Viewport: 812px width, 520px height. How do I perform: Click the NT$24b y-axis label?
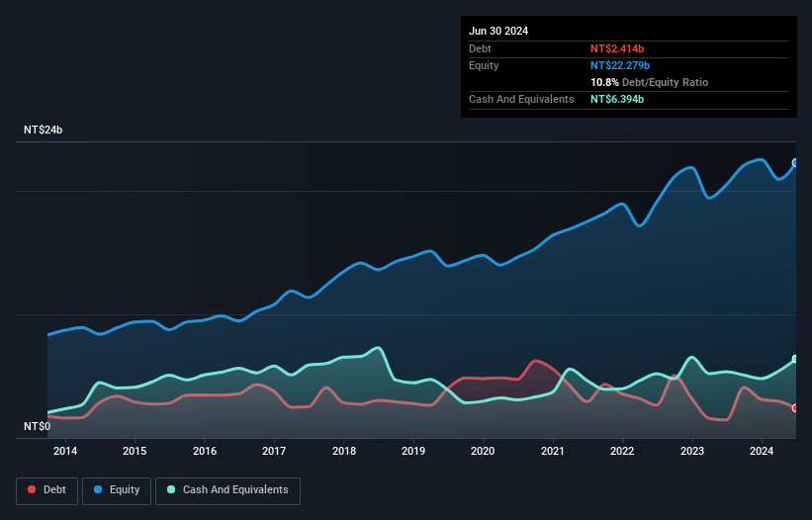pyautogui.click(x=43, y=130)
